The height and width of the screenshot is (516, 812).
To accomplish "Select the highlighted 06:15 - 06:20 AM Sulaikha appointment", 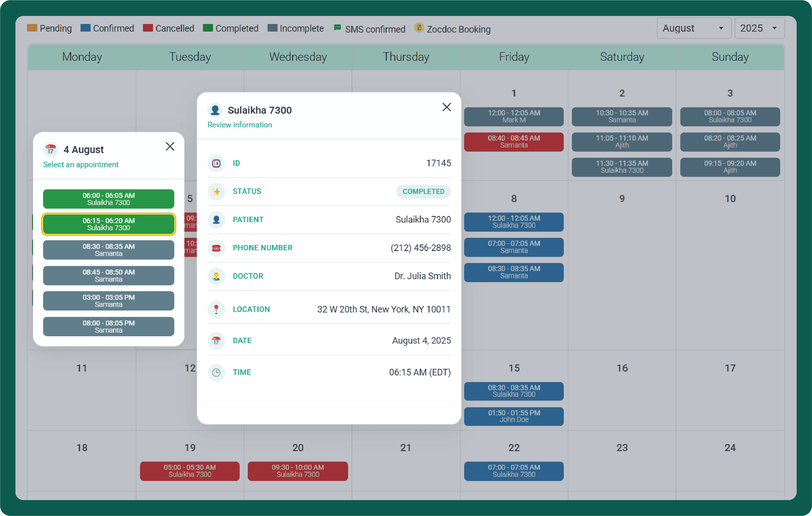I will coord(108,224).
